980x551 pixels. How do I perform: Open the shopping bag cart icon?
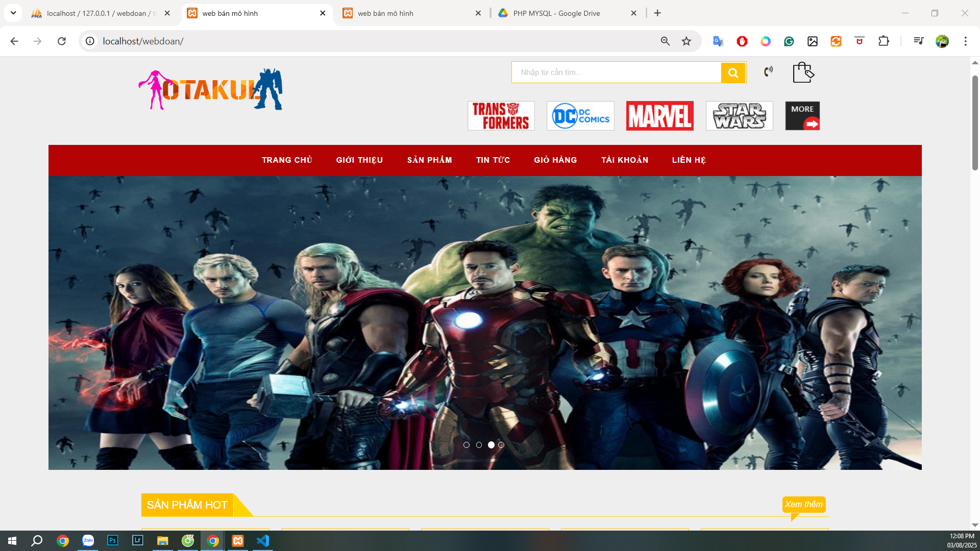[803, 72]
